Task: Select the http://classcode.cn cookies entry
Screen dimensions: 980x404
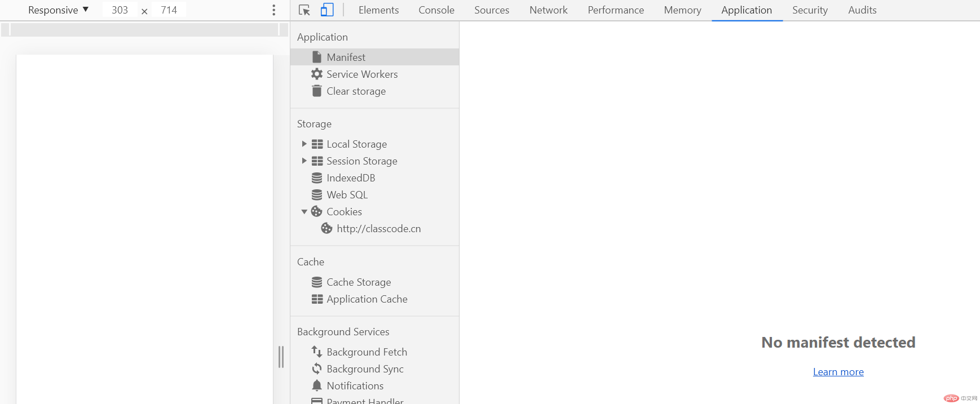Action: [378, 229]
